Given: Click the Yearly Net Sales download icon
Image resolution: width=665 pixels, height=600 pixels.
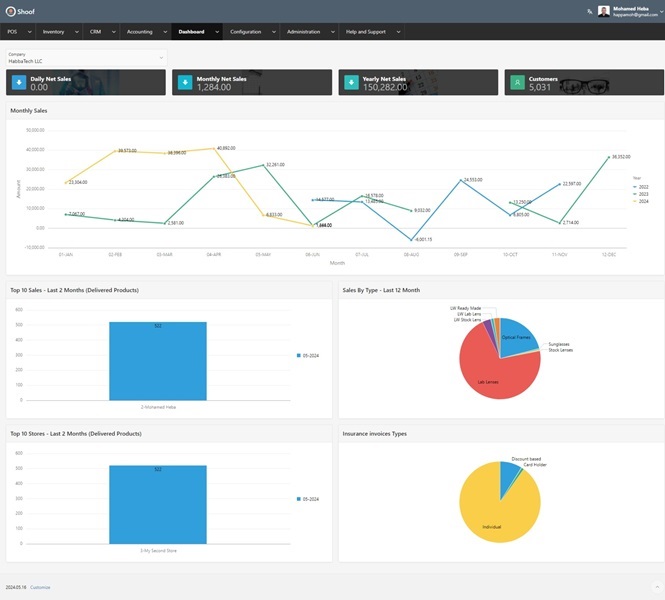Looking at the screenshot, I should [x=351, y=82].
